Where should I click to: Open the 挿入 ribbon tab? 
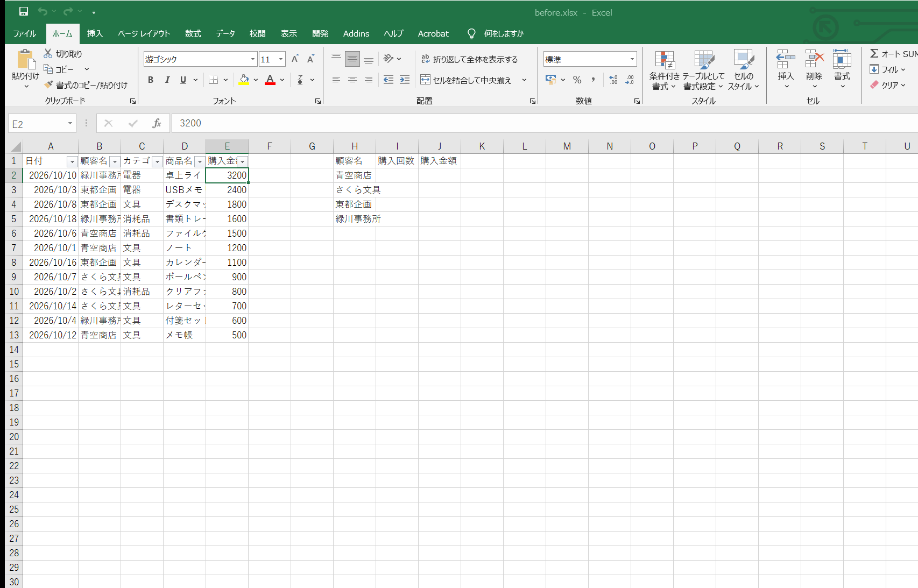click(x=95, y=33)
